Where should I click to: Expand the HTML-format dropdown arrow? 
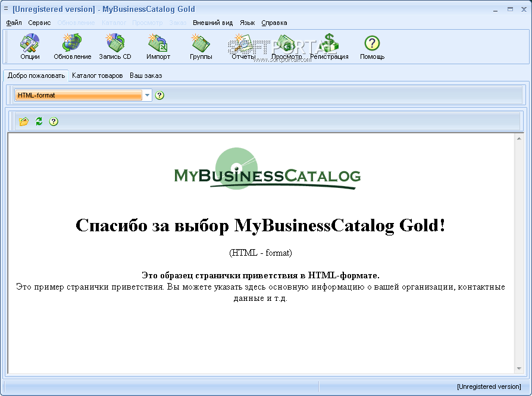point(147,95)
